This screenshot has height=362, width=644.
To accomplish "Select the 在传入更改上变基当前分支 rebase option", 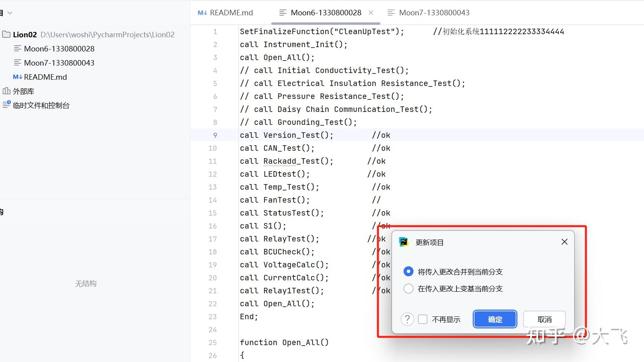I will 408,289.
